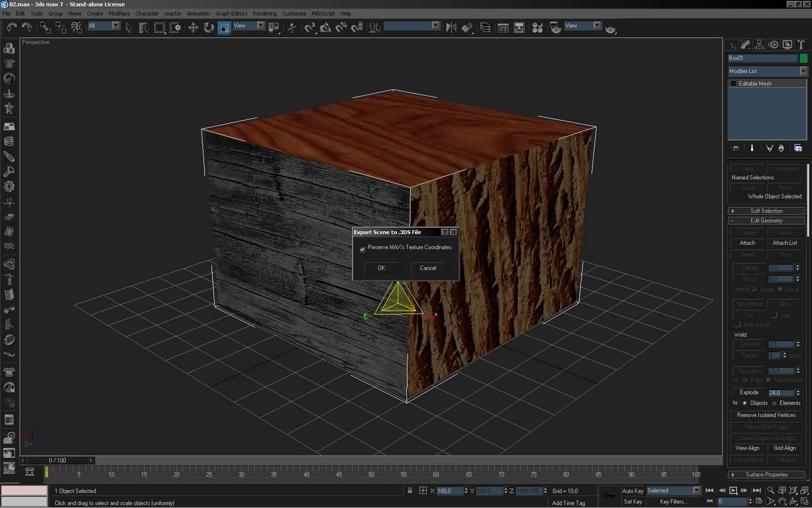
Task: Click the Pan hand viewport control
Action: click(782, 502)
